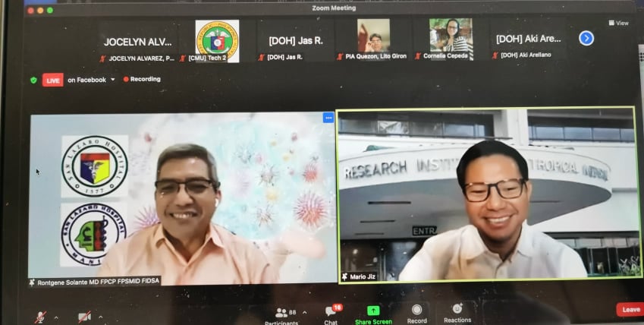Select the [DOH] Jas R. participant tile

click(x=296, y=40)
